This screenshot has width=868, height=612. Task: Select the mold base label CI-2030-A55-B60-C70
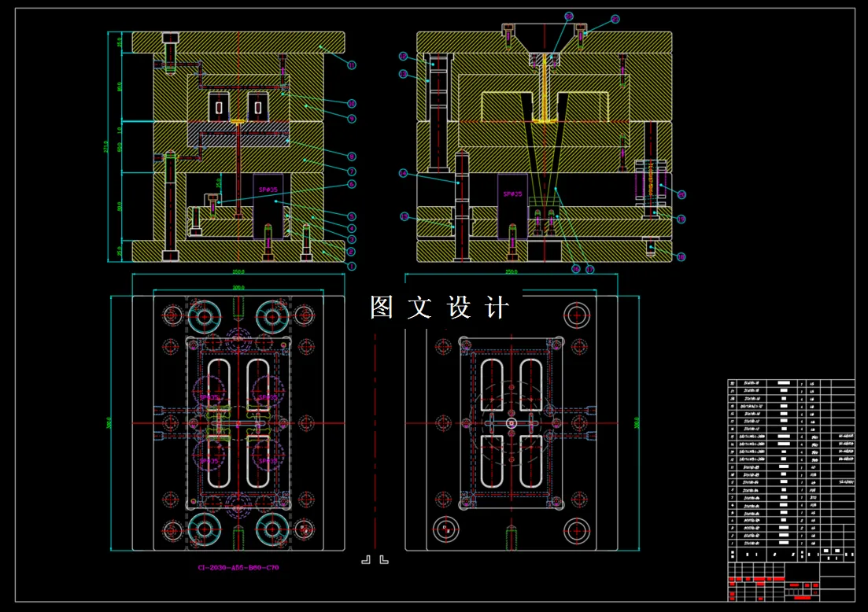(238, 567)
